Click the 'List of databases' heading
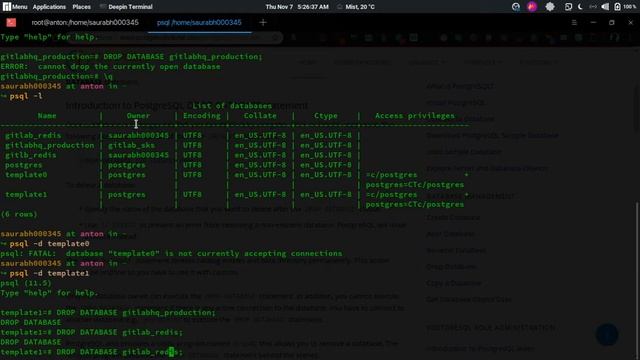This screenshot has width=640, height=360. pyautogui.click(x=232, y=106)
